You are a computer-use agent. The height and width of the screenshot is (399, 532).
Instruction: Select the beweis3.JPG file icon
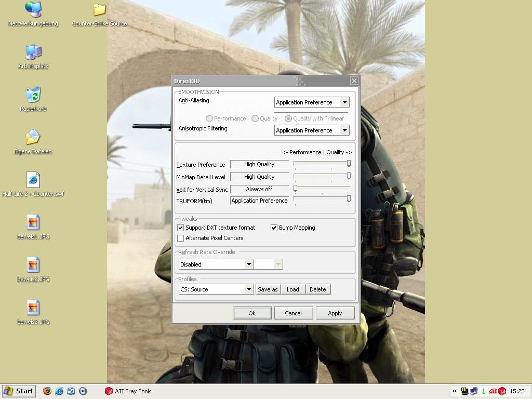pos(33,312)
